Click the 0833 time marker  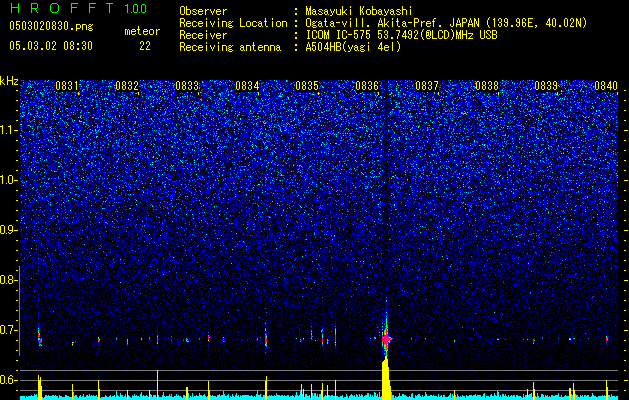point(187,86)
